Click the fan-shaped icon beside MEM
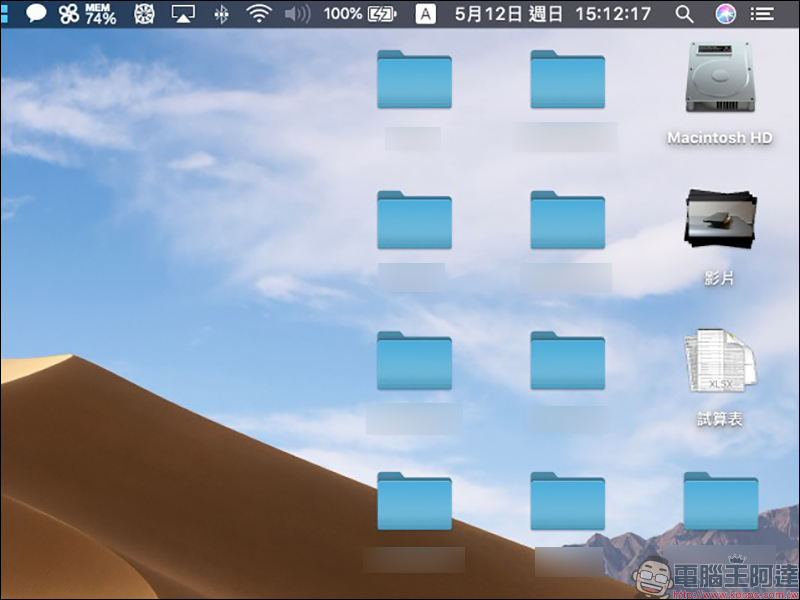Viewport: 800px width, 600px height. point(68,14)
